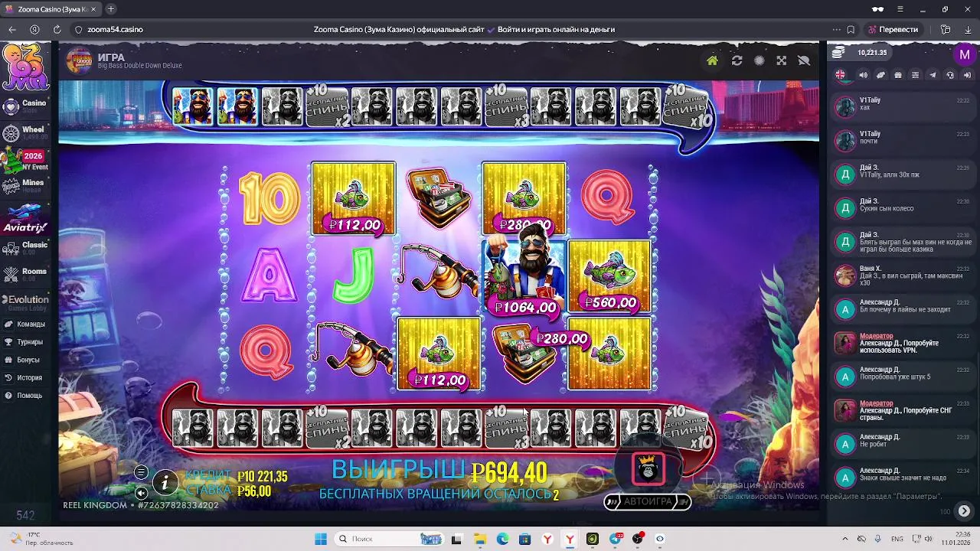Click the taskbar search box Поиск
The width and height of the screenshot is (980, 551).
pyautogui.click(x=389, y=539)
